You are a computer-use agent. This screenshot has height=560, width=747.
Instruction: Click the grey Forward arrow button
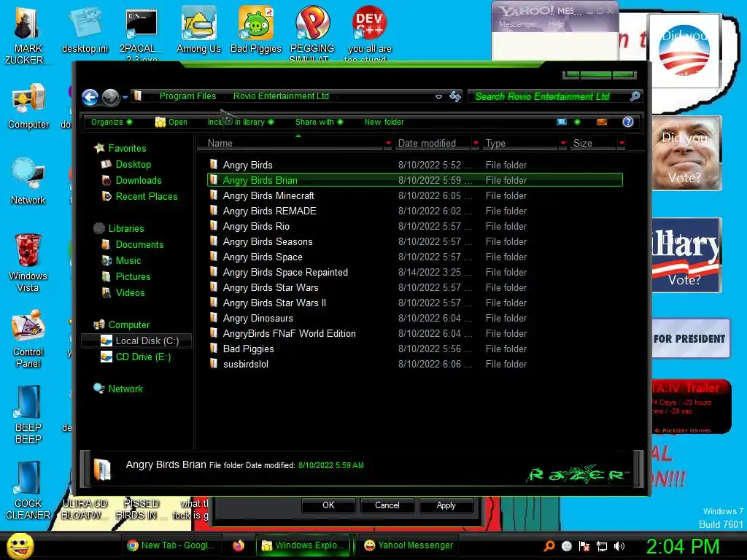tap(111, 97)
